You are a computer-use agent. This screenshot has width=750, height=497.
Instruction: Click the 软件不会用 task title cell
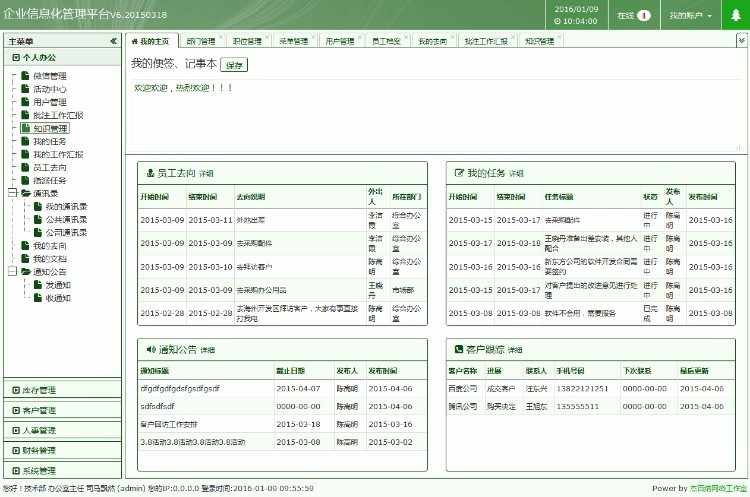pyautogui.click(x=580, y=314)
